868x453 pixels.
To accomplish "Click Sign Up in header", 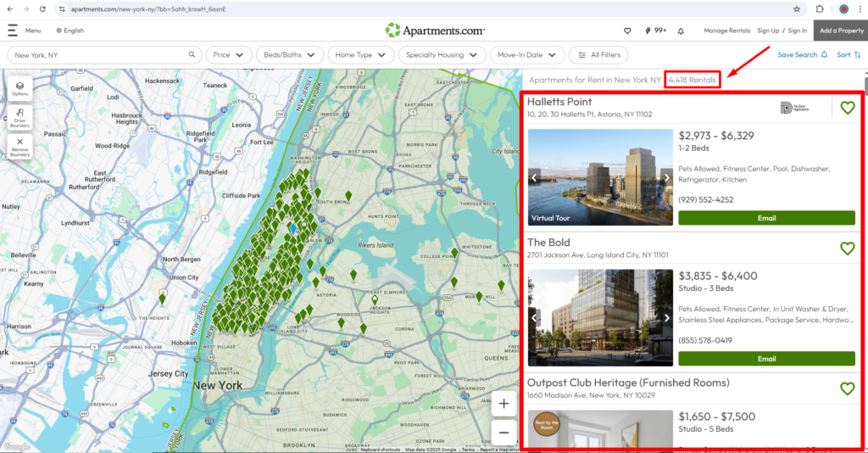I will pyautogui.click(x=768, y=31).
